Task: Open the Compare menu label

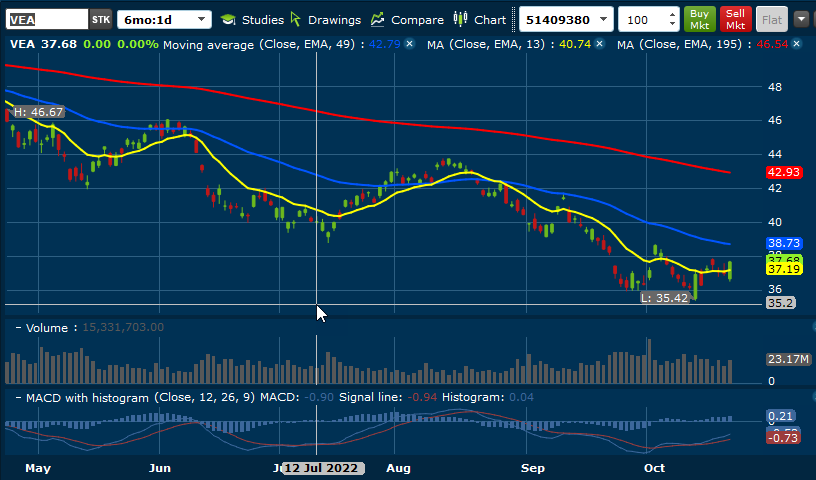Action: tap(417, 20)
